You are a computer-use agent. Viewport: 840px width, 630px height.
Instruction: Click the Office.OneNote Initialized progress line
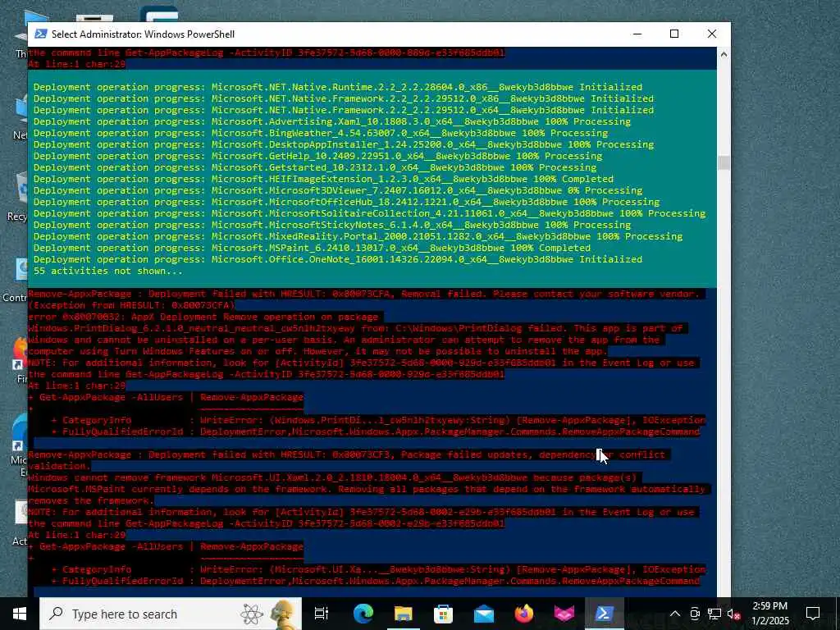coord(338,259)
